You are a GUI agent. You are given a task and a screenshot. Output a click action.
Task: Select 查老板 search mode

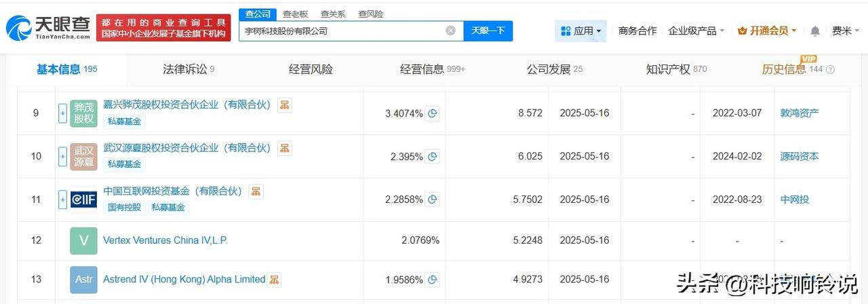(295, 14)
